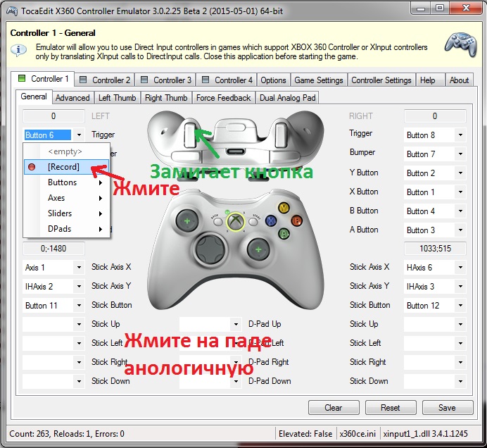
Task: Click the gamepad icon in the header banner
Action: pos(461,45)
